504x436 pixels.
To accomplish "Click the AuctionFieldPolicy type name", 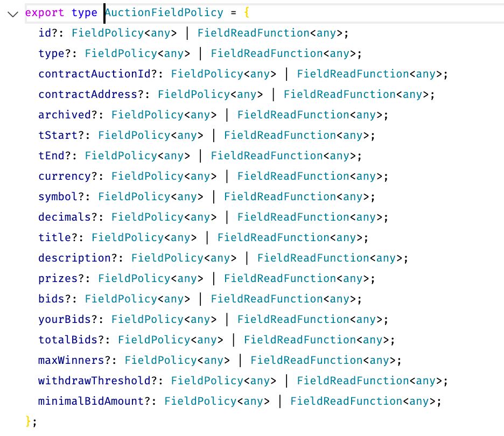I will (x=164, y=12).
